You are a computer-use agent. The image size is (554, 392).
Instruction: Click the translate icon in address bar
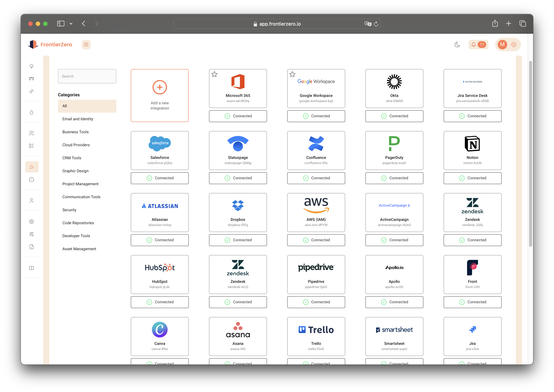click(x=368, y=24)
